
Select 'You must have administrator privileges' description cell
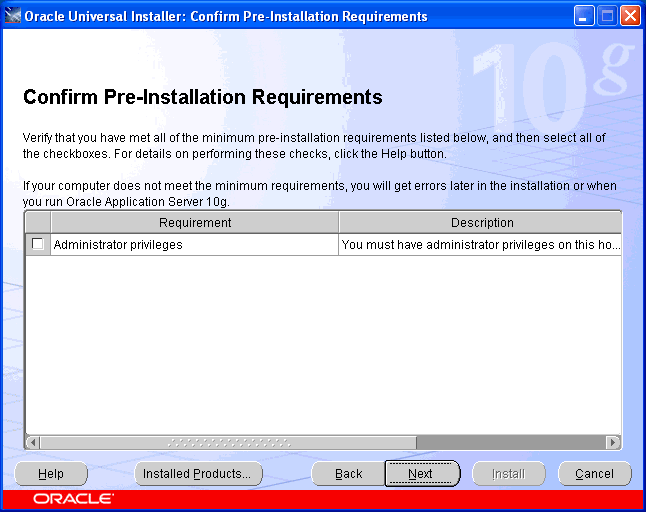tap(480, 245)
